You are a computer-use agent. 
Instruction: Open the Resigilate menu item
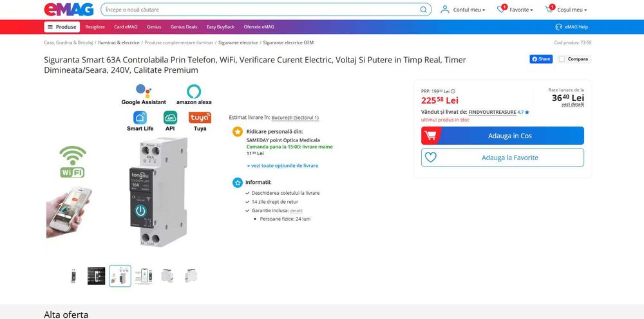pos(95,27)
